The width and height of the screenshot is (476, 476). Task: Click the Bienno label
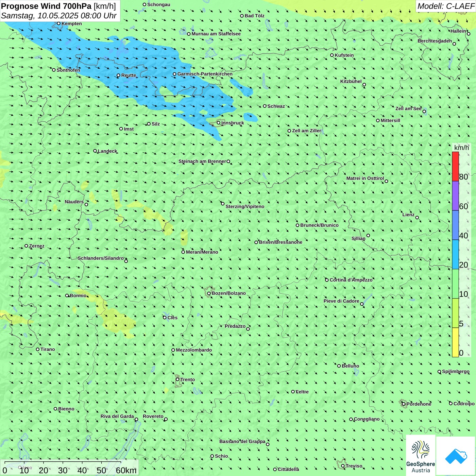pyautogui.click(x=66, y=409)
